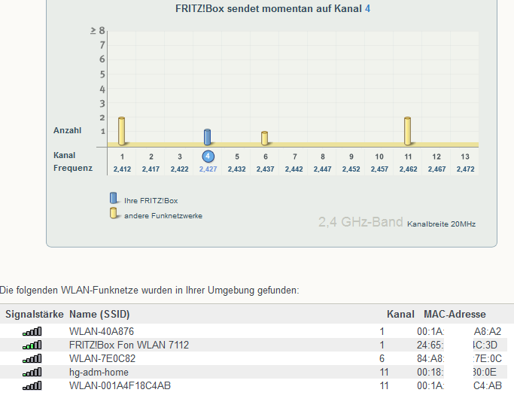Click the yellow bar above channel 1
Screen dimensions: 514x420
click(121, 131)
